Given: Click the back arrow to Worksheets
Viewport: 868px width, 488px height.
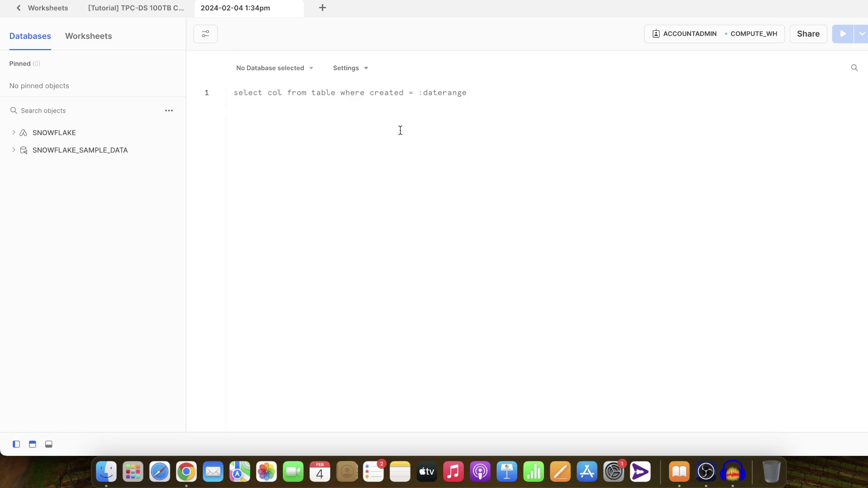Looking at the screenshot, I should click(19, 8).
